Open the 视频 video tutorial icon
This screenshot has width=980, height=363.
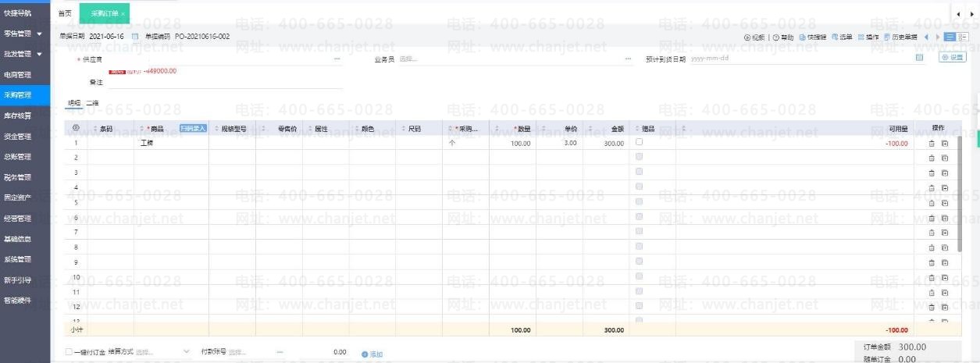click(747, 37)
